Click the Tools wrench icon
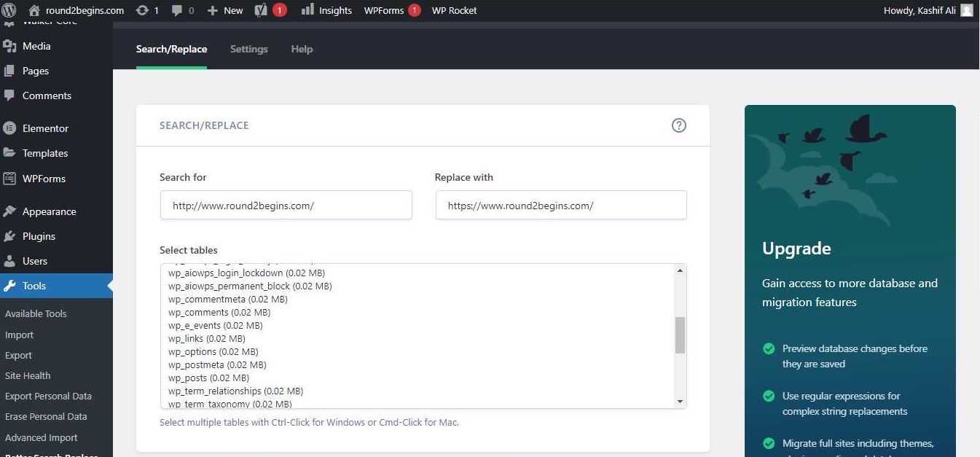The image size is (980, 457). 9,286
